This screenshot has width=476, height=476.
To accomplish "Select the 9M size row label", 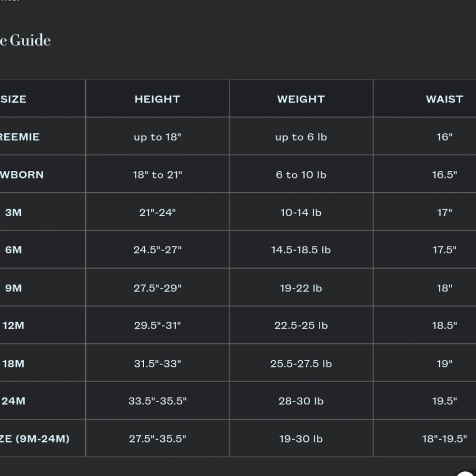I will point(13,288).
